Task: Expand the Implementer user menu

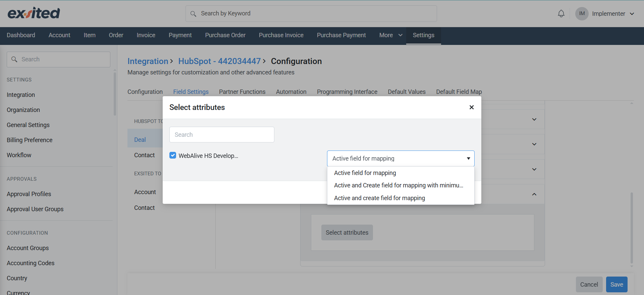Action: point(613,14)
